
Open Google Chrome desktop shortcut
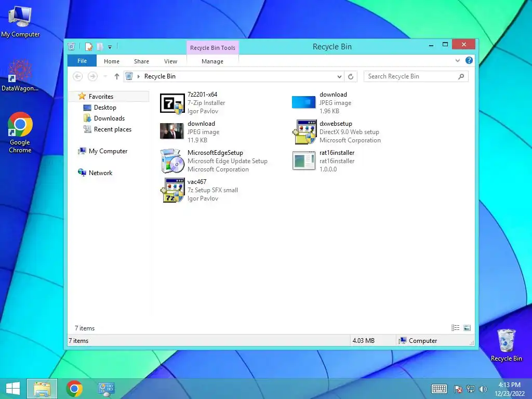(20, 132)
